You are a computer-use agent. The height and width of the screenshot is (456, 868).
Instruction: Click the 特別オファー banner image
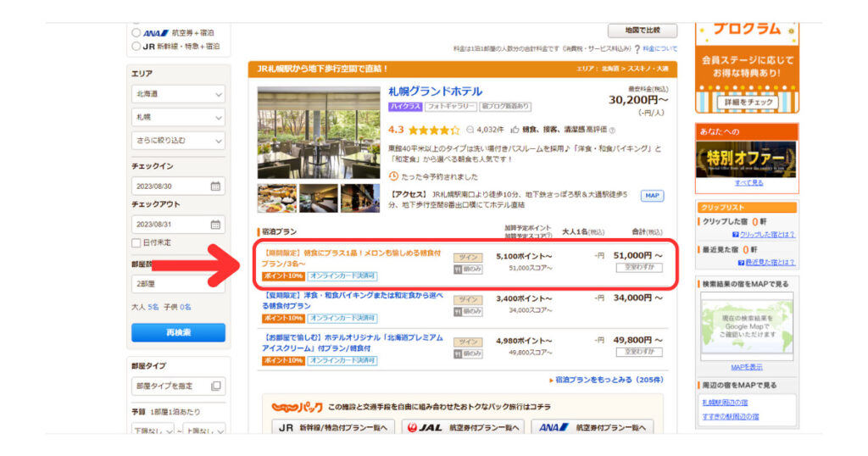tap(746, 159)
